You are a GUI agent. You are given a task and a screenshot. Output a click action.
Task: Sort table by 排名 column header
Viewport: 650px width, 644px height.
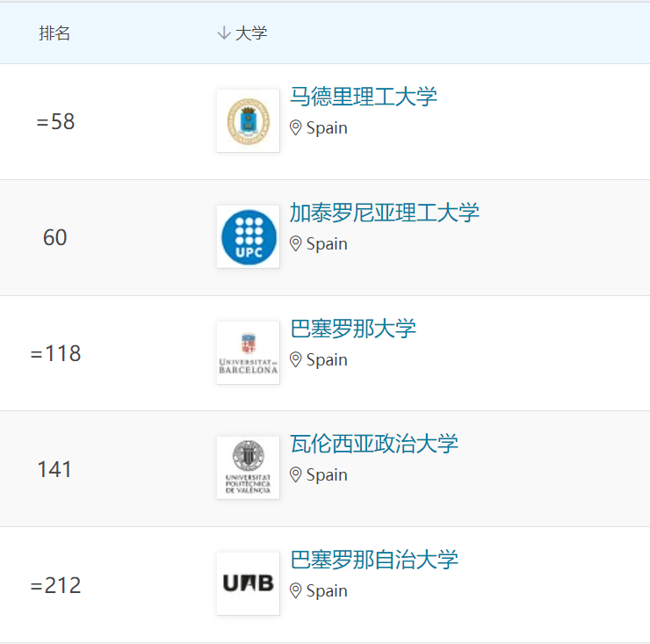(54, 33)
